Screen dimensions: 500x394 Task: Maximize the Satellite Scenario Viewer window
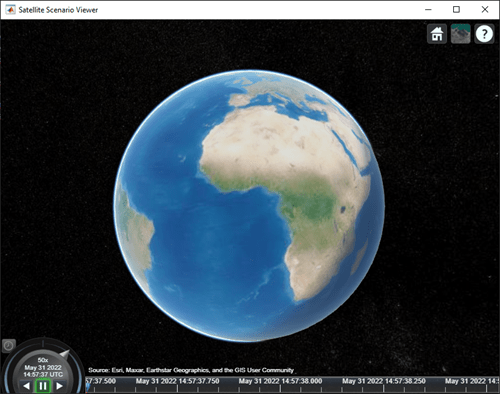coord(456,10)
